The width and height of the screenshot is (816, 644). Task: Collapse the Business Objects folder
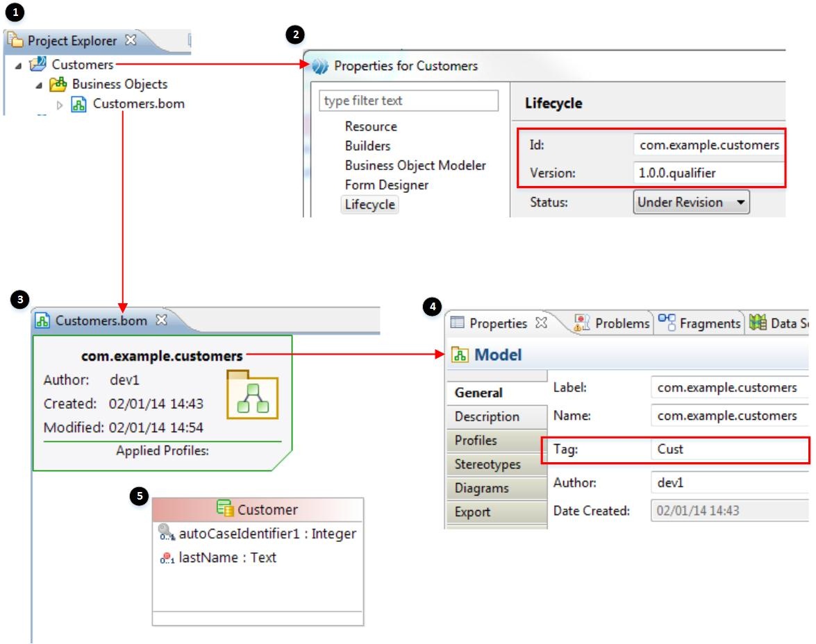[39, 85]
